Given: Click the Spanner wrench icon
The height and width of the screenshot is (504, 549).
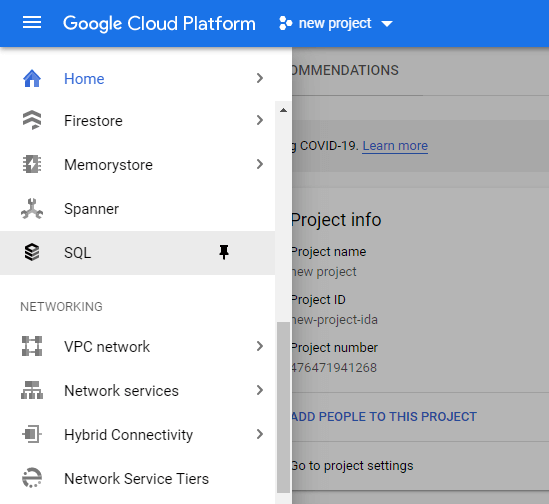Looking at the screenshot, I should point(32,209).
